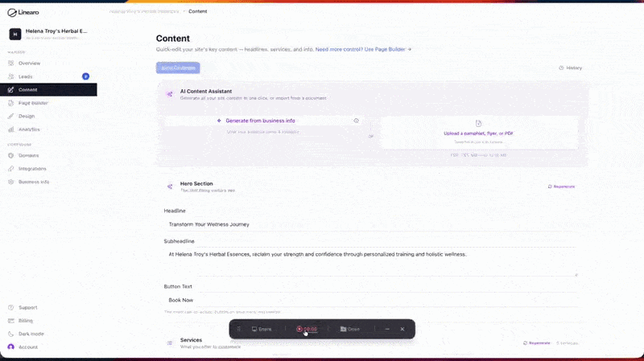Regenerate the Services section

[x=536, y=343]
